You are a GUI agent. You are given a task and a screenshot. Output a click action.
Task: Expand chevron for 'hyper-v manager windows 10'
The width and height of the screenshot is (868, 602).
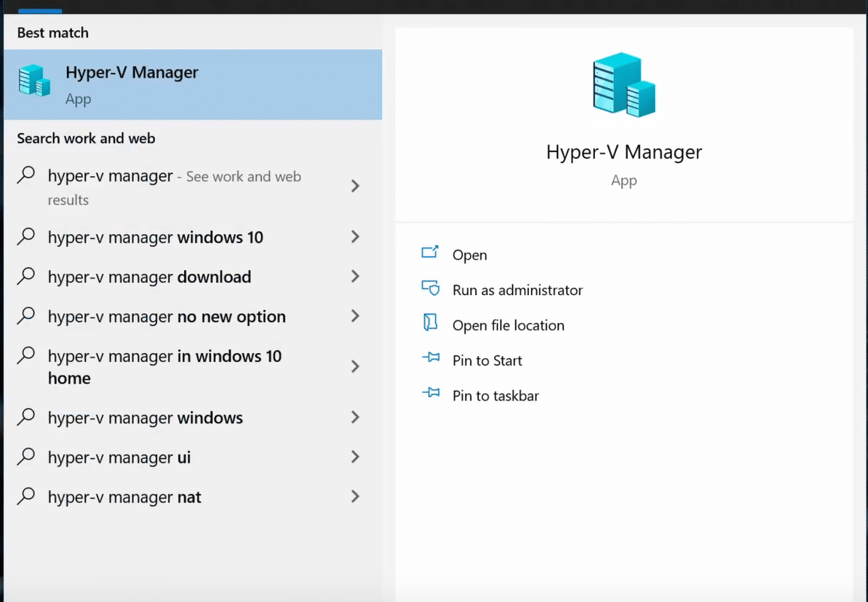pos(355,237)
